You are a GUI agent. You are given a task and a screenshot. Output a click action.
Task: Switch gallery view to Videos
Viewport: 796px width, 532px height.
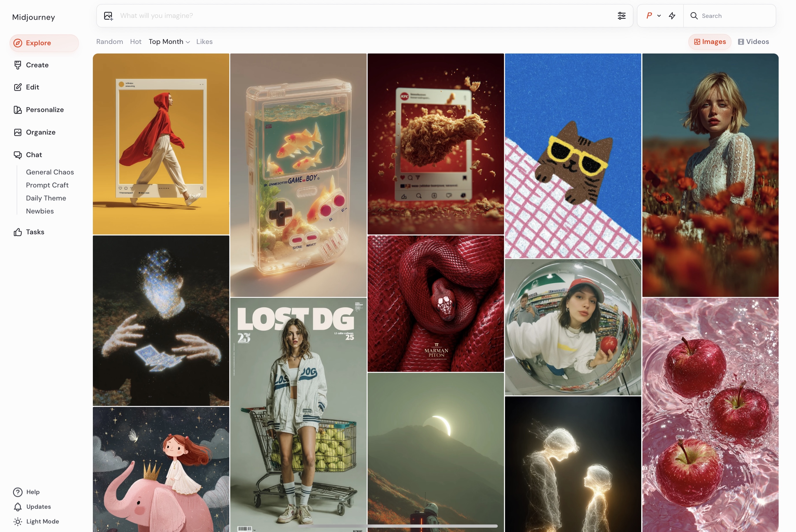coord(753,42)
